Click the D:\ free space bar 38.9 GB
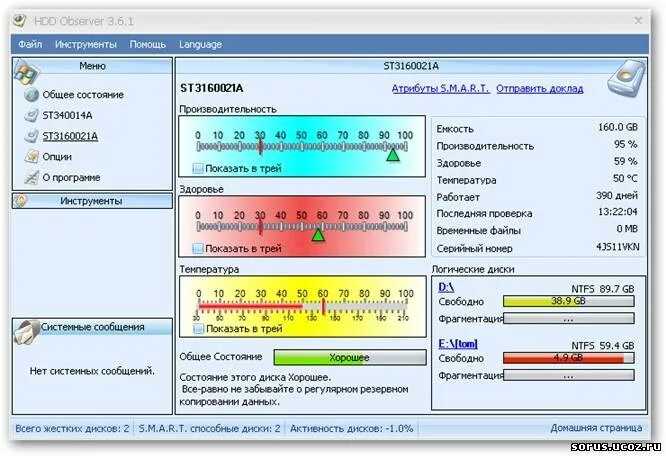Image resolution: width=666 pixels, height=456 pixels. coord(568,301)
